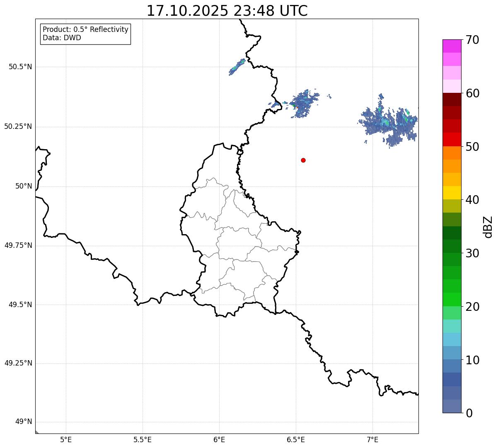Screen dimensions: 498x448
Task: Click the radar echo cluster north of red dot
Action: click(304, 103)
